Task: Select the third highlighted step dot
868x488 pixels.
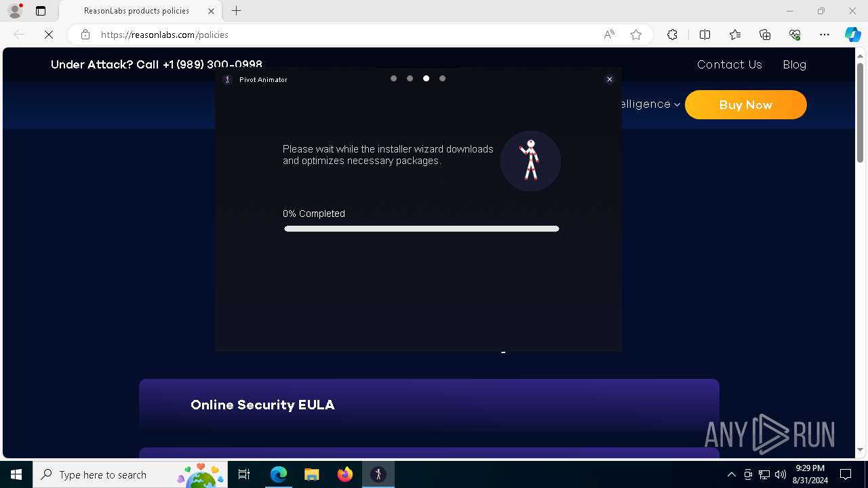Action: pos(426,79)
